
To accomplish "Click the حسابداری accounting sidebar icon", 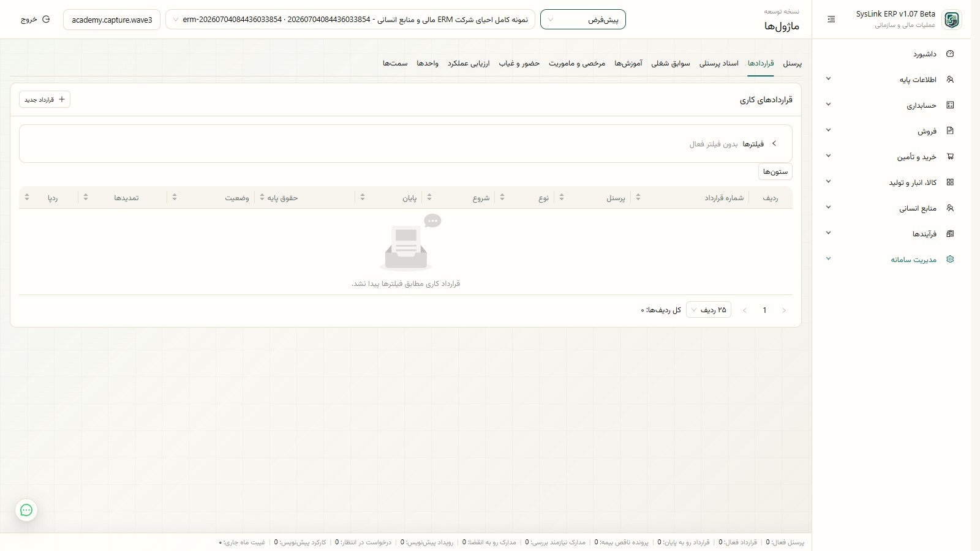I will coord(950,105).
